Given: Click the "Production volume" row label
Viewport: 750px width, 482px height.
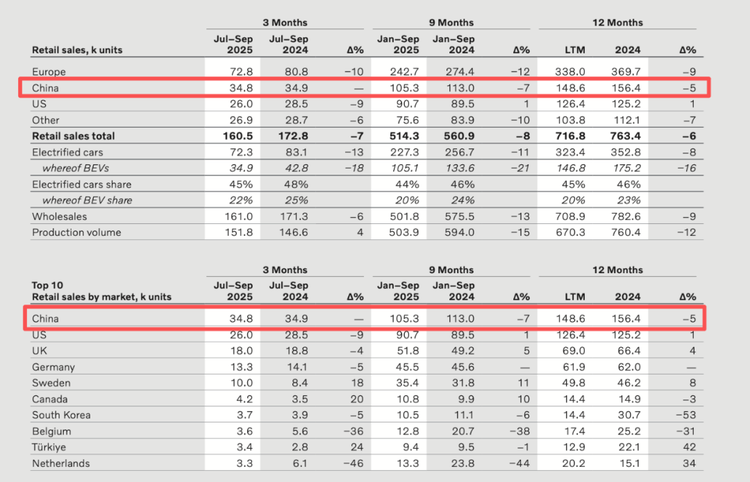Looking at the screenshot, I should point(76,232).
